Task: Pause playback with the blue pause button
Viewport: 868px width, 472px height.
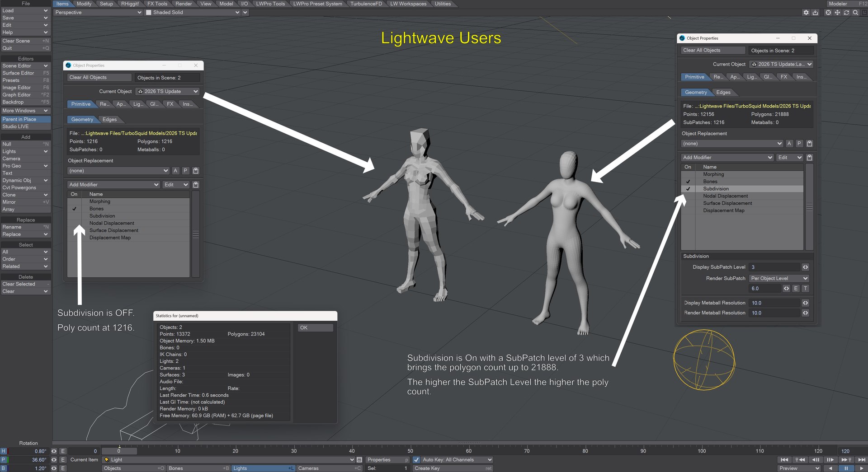Action: click(846, 468)
